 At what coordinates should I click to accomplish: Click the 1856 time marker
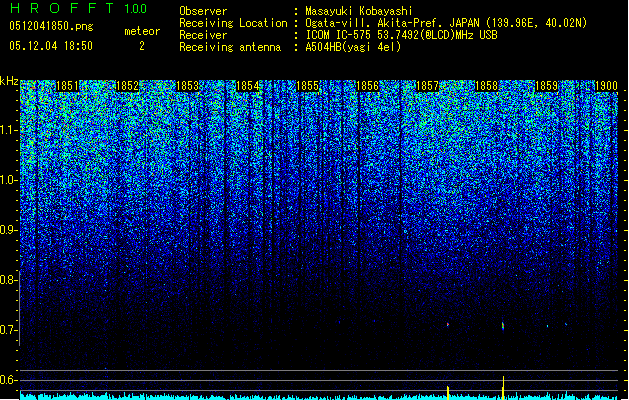pyautogui.click(x=367, y=86)
